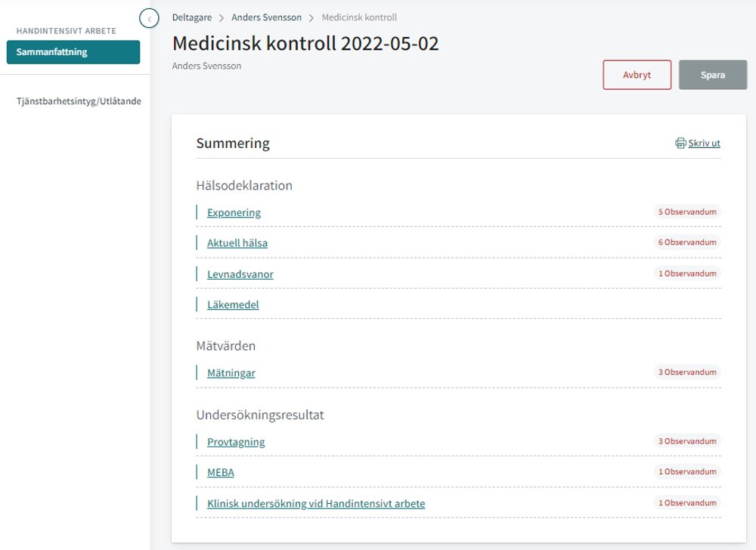Click the printer icon beside Skriv ut
Viewport: 756px width, 550px height.
click(x=680, y=143)
